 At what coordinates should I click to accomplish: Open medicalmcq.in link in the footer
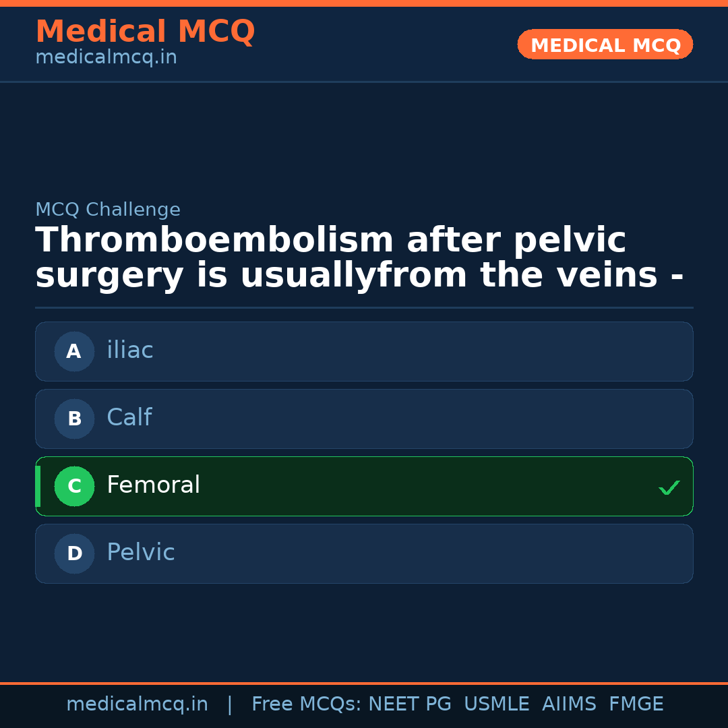pyautogui.click(x=137, y=704)
